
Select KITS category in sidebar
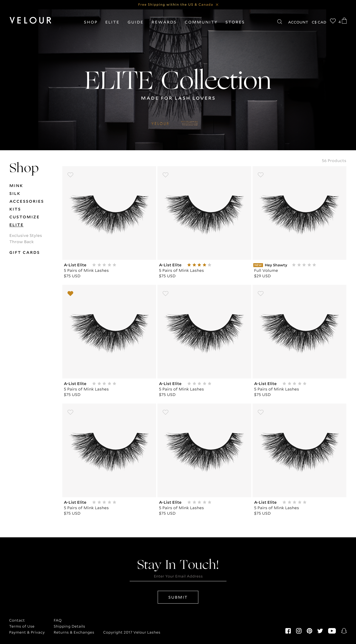15,209
